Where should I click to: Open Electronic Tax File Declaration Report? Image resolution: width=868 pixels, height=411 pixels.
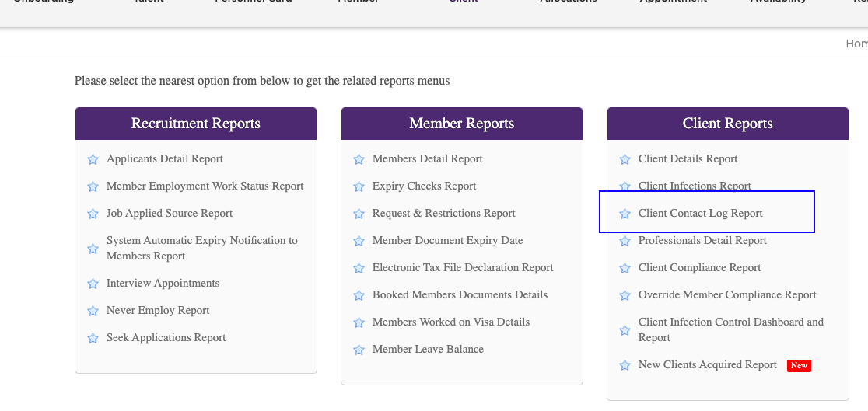463,268
